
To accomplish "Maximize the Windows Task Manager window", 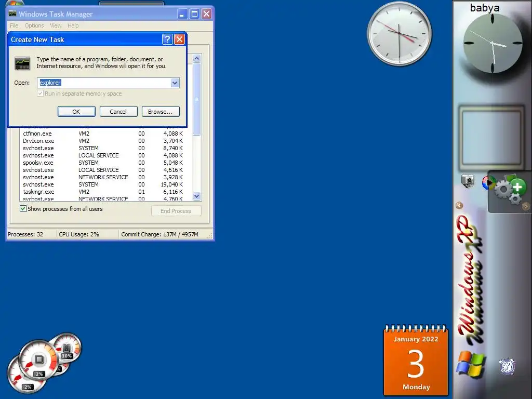I will pos(194,14).
